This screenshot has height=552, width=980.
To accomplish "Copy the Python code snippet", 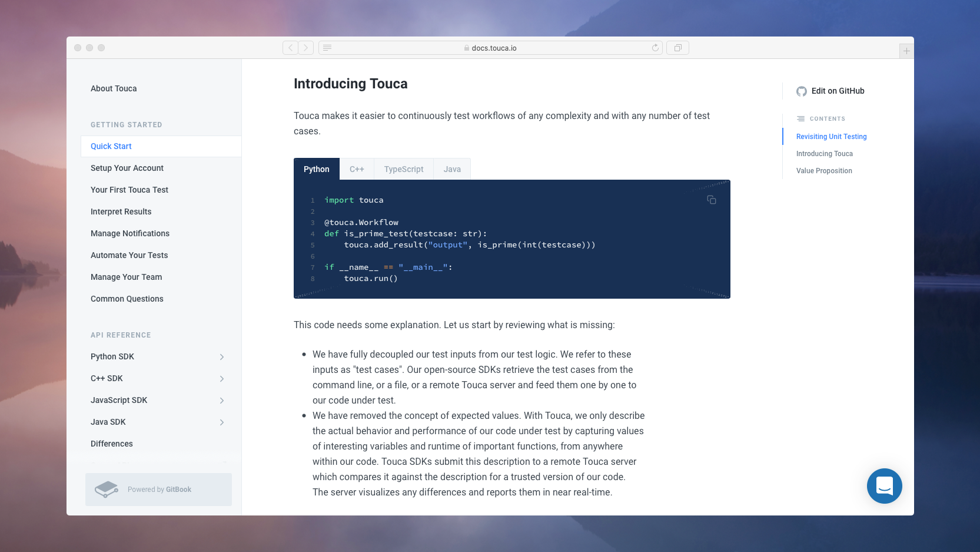I will [711, 200].
